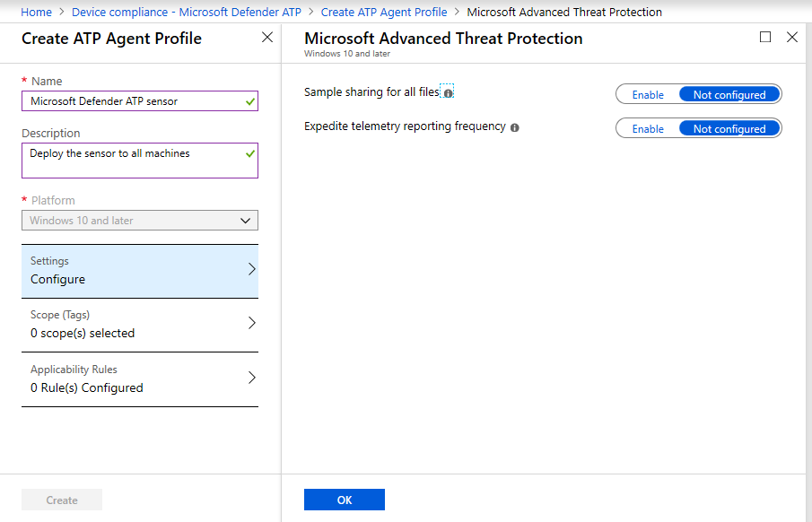Image resolution: width=812 pixels, height=522 pixels.
Task: Expand the Settings Configure row
Action: 140,271
